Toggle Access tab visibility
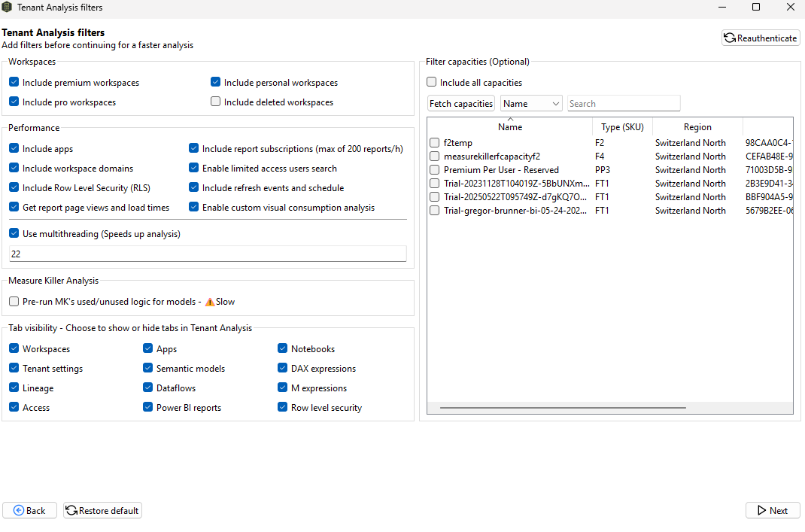 pos(14,406)
